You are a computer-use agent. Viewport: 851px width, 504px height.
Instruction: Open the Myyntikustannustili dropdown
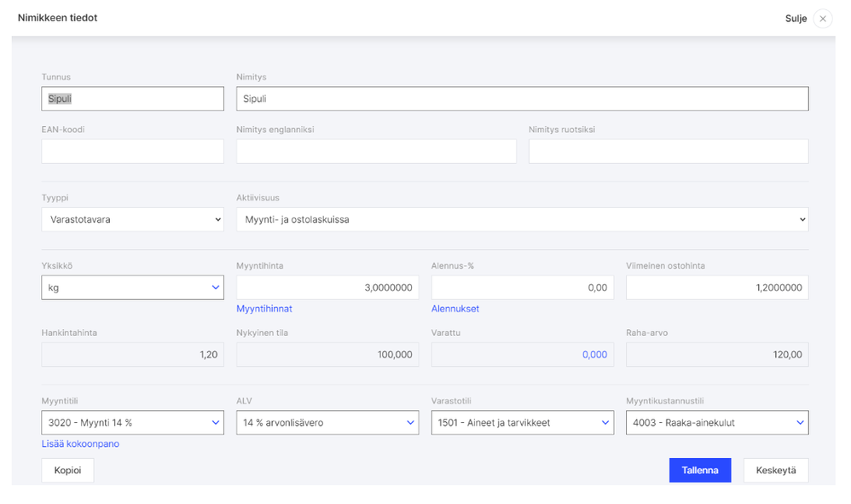pos(716,422)
